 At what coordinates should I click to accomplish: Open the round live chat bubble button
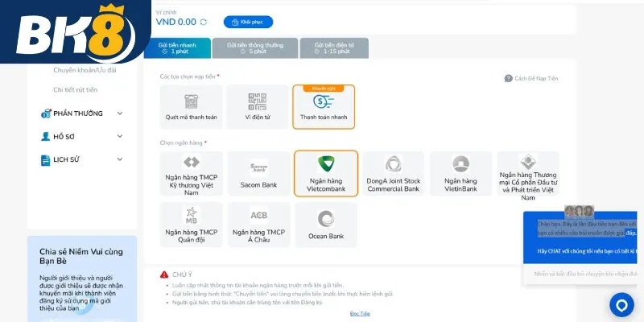tap(621, 305)
